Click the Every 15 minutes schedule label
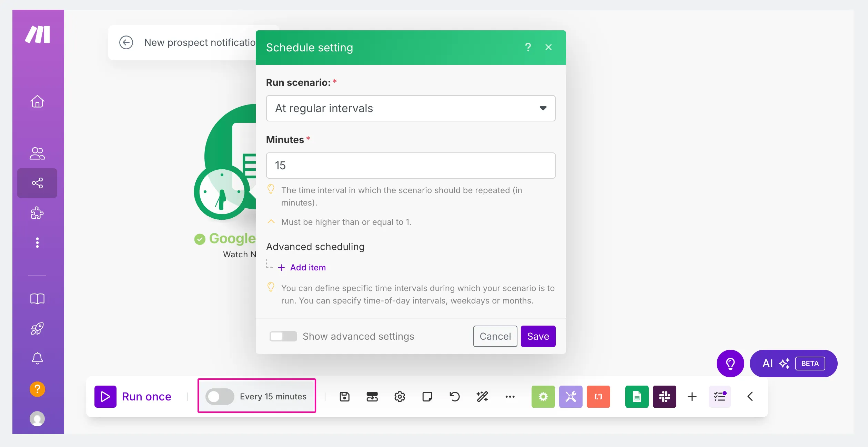Viewport: 868px width, 447px height. 273,397
